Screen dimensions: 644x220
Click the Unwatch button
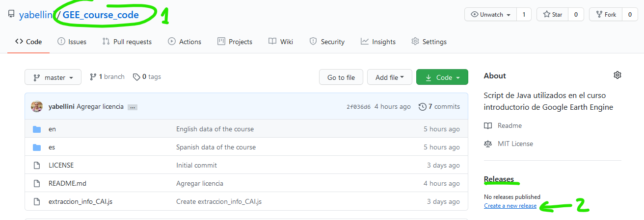click(x=490, y=15)
